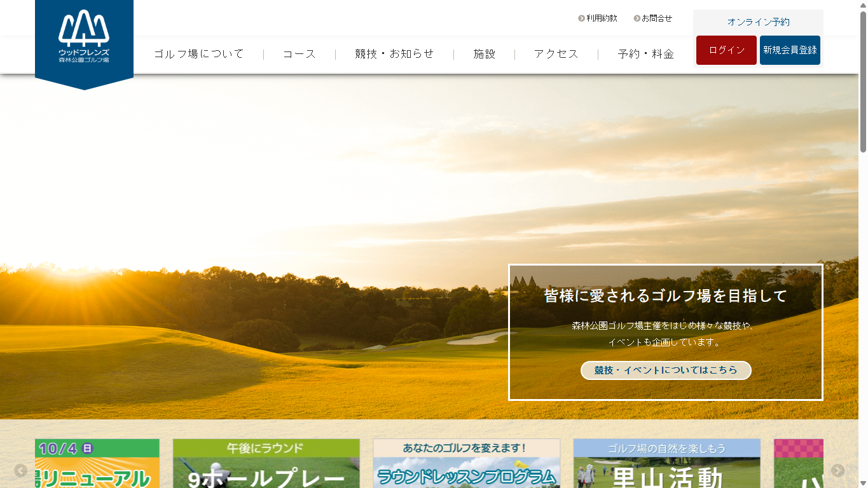
Task: Click 皆様に愛されるゴルフ場を目指して heading
Action: click(666, 296)
